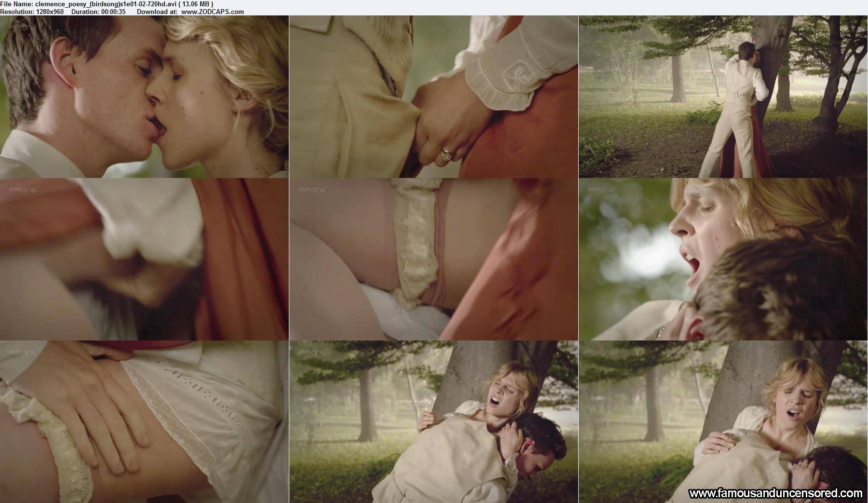Click the famousanduncensored.com watermark link
Image resolution: width=868 pixels, height=503 pixels.
[x=775, y=493]
